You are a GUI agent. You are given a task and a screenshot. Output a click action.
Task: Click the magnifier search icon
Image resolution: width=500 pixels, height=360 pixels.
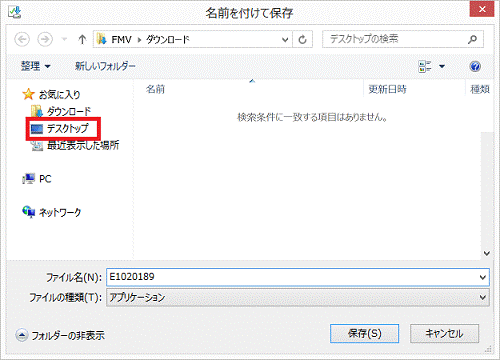pos(473,39)
